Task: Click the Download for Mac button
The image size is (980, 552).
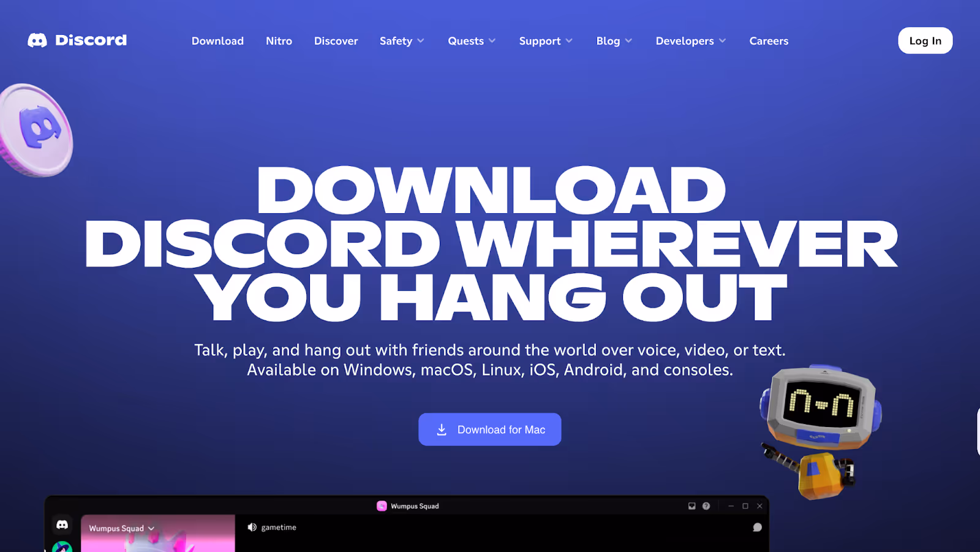Action: pos(489,429)
